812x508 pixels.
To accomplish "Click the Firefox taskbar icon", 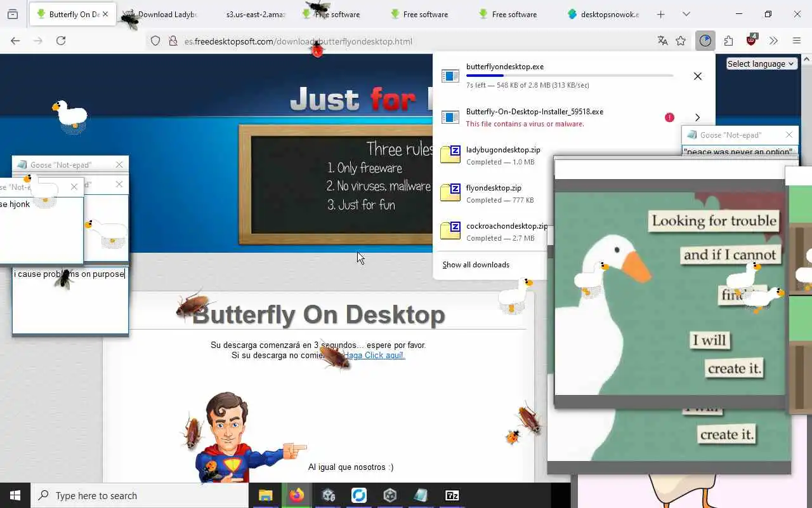I will pos(296,495).
